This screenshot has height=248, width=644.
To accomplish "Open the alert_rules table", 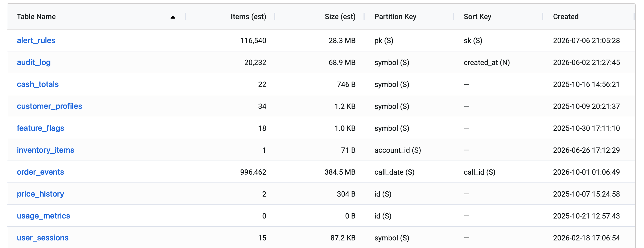I will (x=36, y=40).
